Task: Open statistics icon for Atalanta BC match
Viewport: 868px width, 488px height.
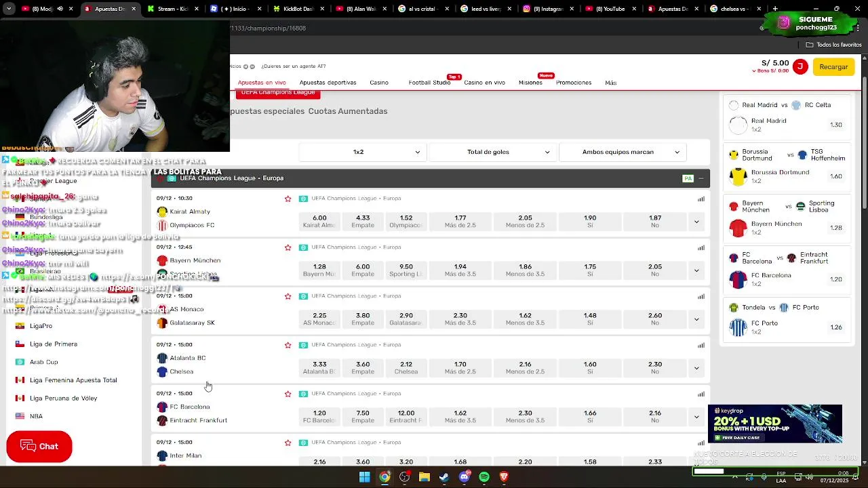Action: (701, 345)
